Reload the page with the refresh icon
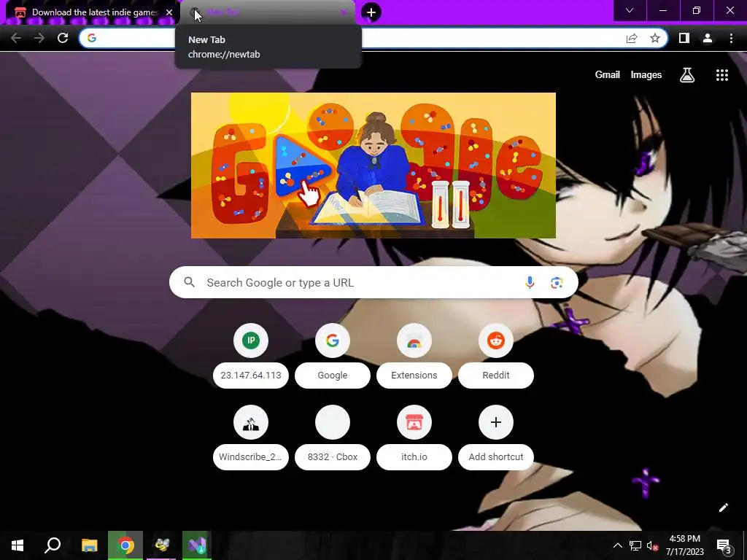 tap(63, 38)
